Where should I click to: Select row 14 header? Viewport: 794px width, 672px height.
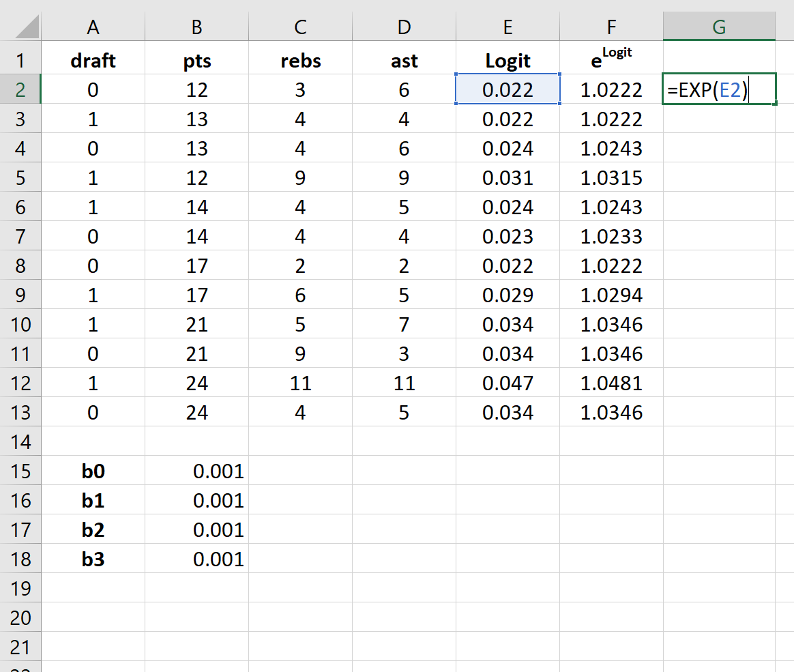20,441
